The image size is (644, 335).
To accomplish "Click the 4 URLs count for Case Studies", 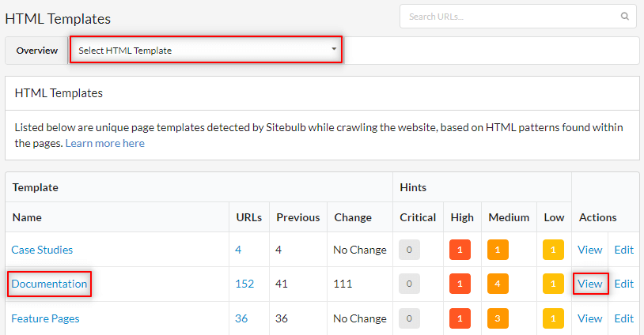I will coord(238,250).
